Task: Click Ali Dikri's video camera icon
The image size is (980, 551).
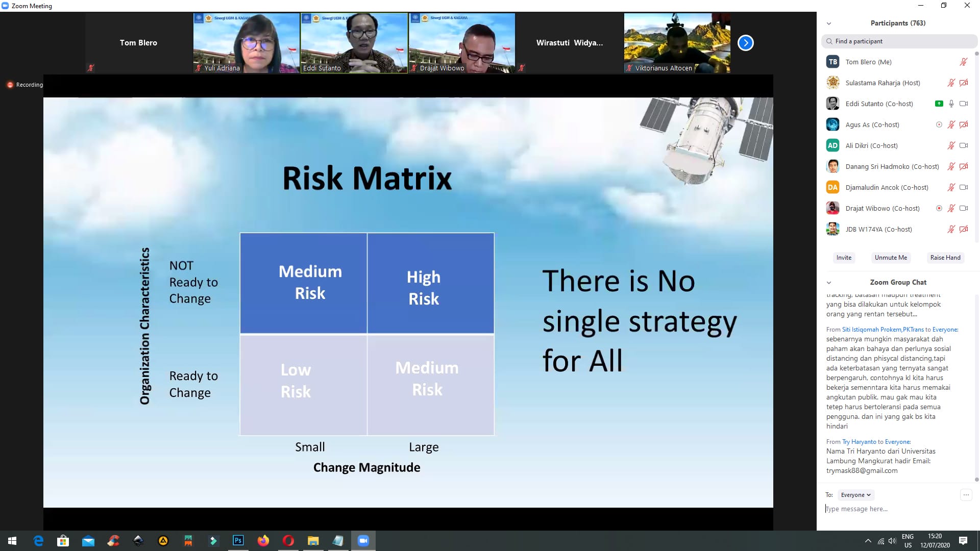Action: click(963, 145)
